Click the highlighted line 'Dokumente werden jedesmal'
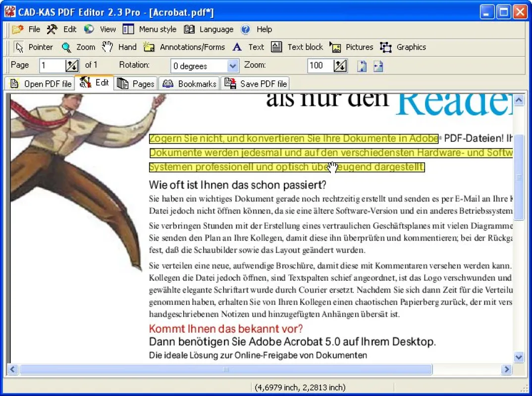Image resolution: width=532 pixels, height=396 pixels. coord(331,153)
